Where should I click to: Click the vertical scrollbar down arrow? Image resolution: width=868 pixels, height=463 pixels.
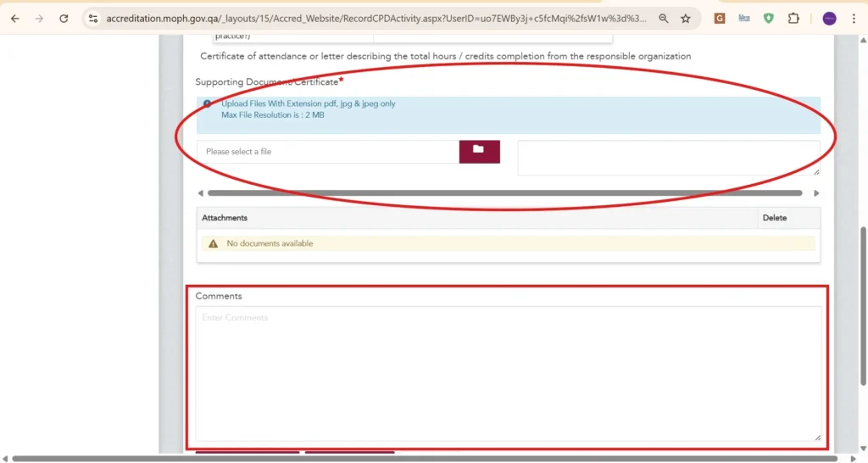click(x=863, y=449)
